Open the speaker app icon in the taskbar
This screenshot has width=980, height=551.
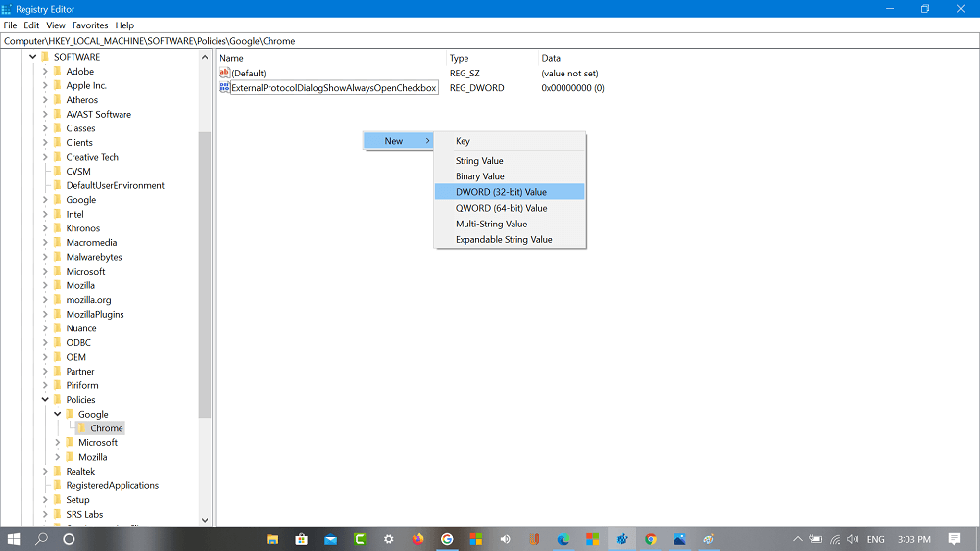(505, 539)
